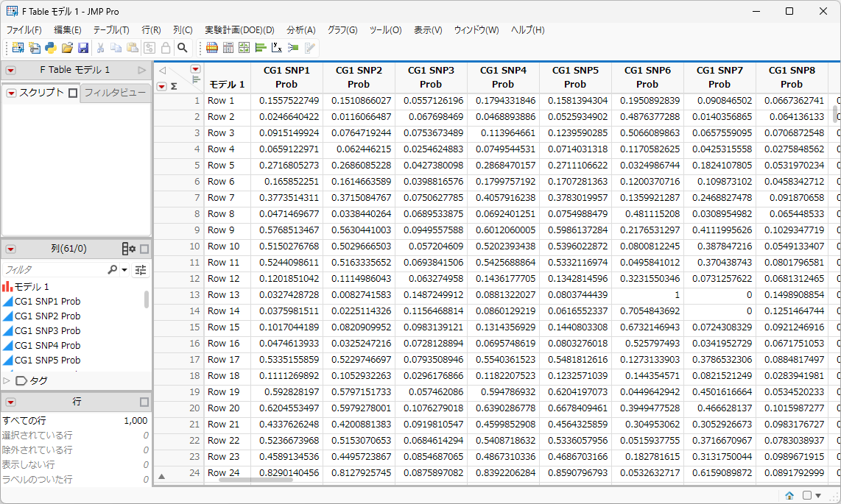
Task: Click the padlock icon in toolbar
Action: 166,49
